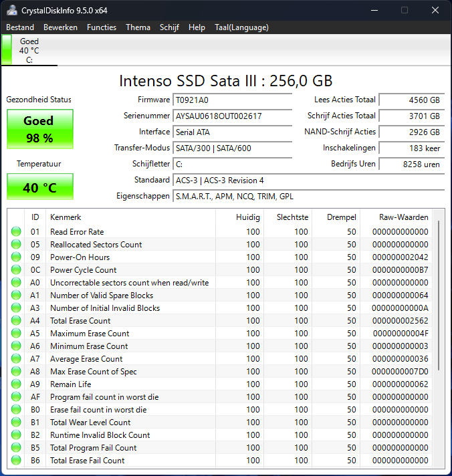Select the Read Error Rate row text
The height and width of the screenshot is (476, 452).
(77, 232)
